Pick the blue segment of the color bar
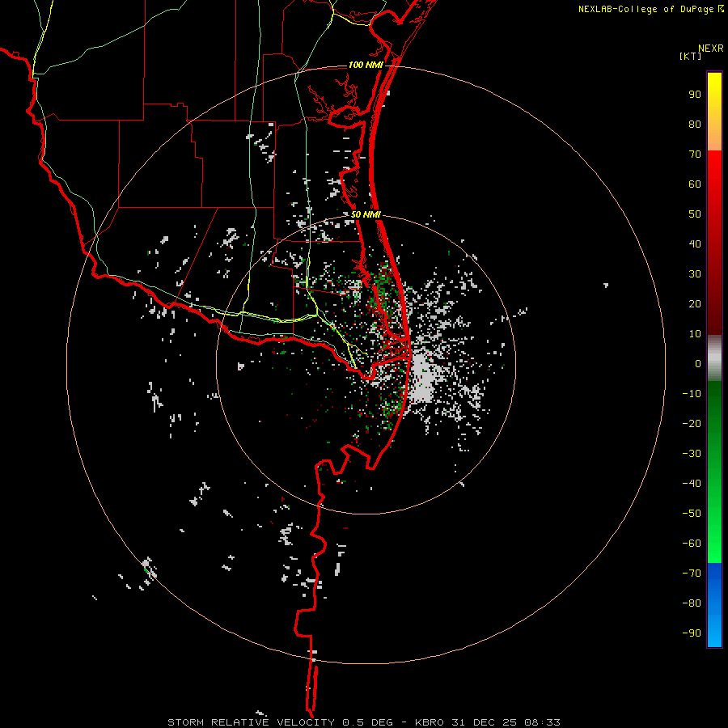The image size is (728, 728). (714, 604)
